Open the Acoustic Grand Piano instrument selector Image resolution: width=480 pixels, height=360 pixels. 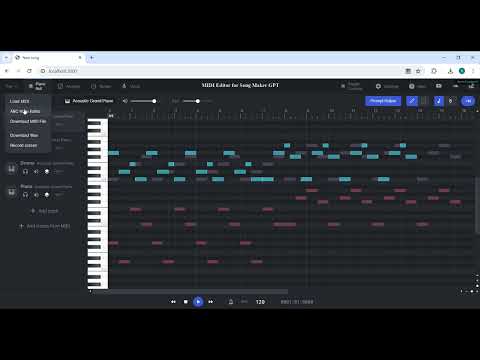coord(89,101)
